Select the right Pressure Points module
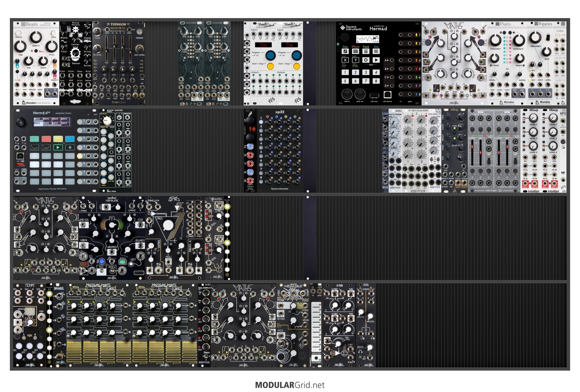The width and height of the screenshot is (580, 392). (x=165, y=325)
